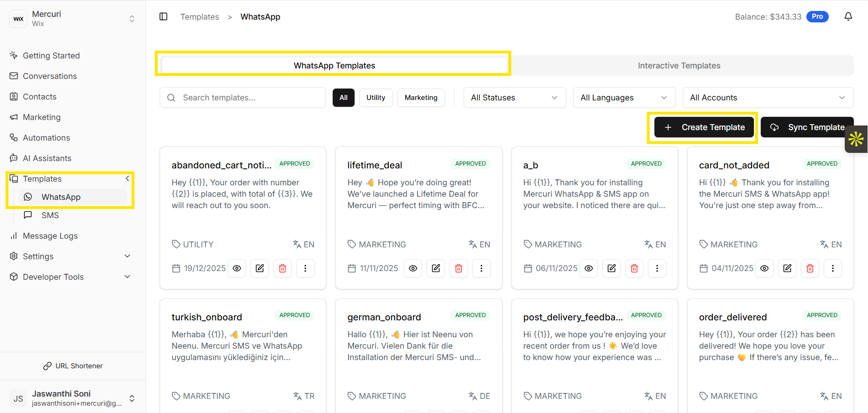Delete the card_not_added template
The height and width of the screenshot is (413, 868).
tap(810, 268)
